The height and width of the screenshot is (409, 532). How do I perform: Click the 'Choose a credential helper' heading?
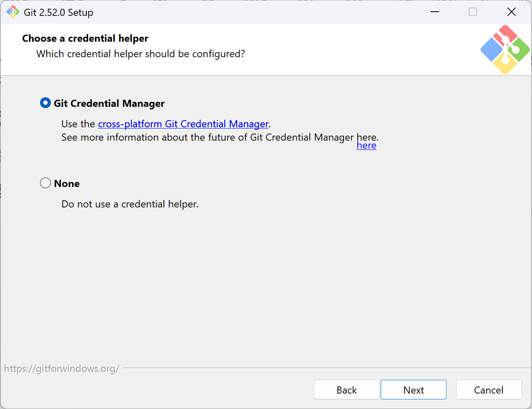85,38
